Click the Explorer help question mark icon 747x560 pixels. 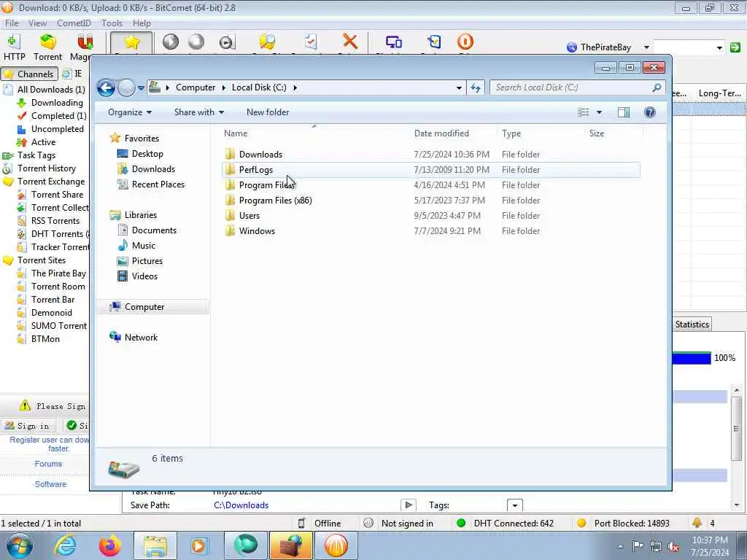(650, 112)
